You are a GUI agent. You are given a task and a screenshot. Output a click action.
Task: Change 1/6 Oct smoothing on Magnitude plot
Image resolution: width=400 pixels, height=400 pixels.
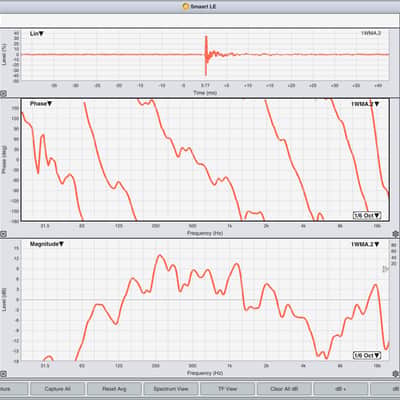367,356
